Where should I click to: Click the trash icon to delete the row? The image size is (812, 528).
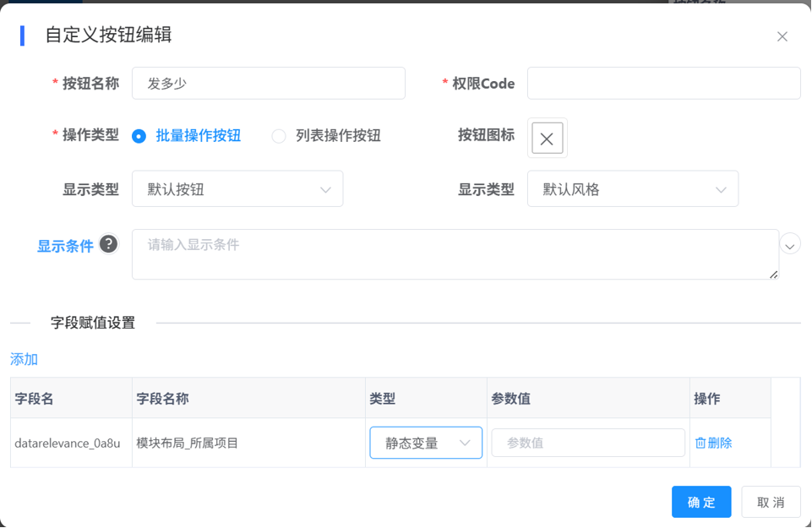[x=700, y=443]
